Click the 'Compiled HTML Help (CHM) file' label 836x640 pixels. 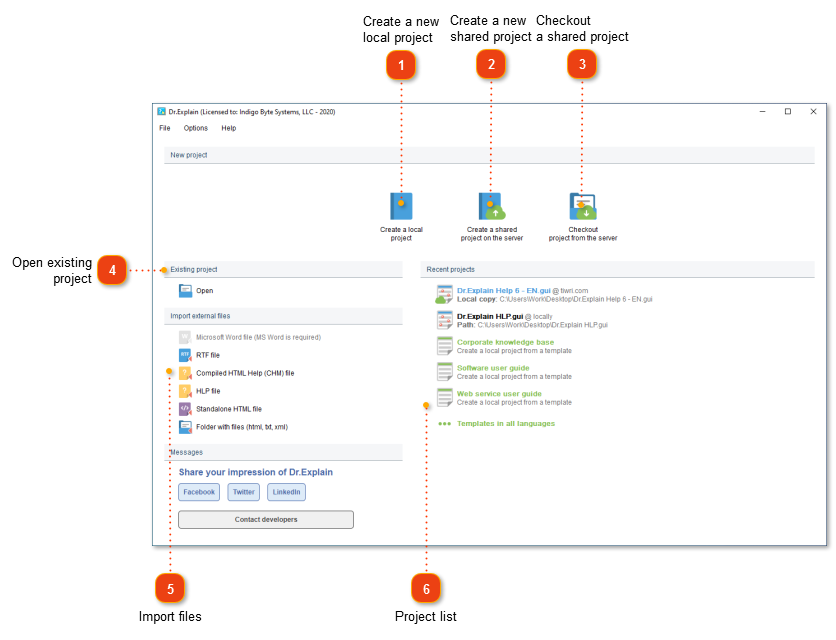click(x=245, y=373)
